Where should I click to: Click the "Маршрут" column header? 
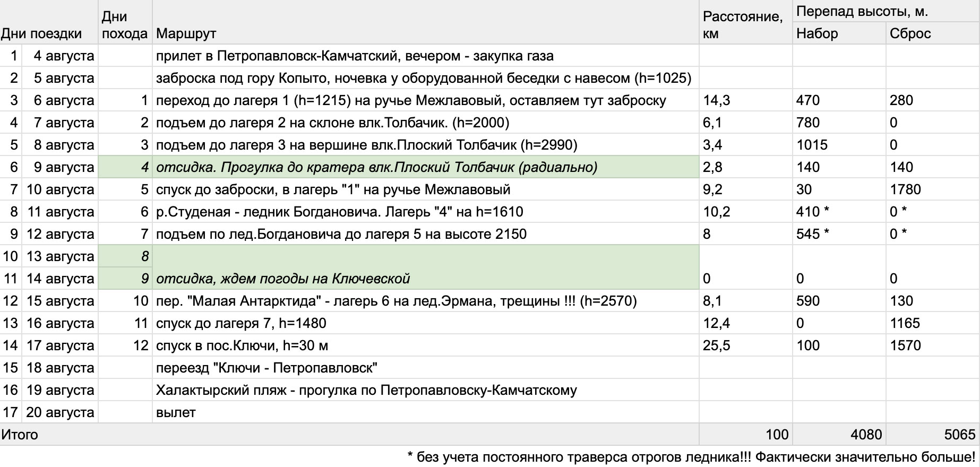[x=426, y=22]
